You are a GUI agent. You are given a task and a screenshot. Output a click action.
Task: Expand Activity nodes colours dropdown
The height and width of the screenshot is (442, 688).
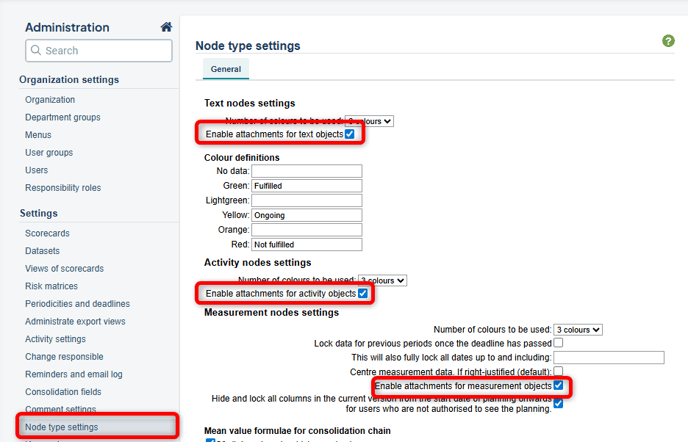(382, 280)
